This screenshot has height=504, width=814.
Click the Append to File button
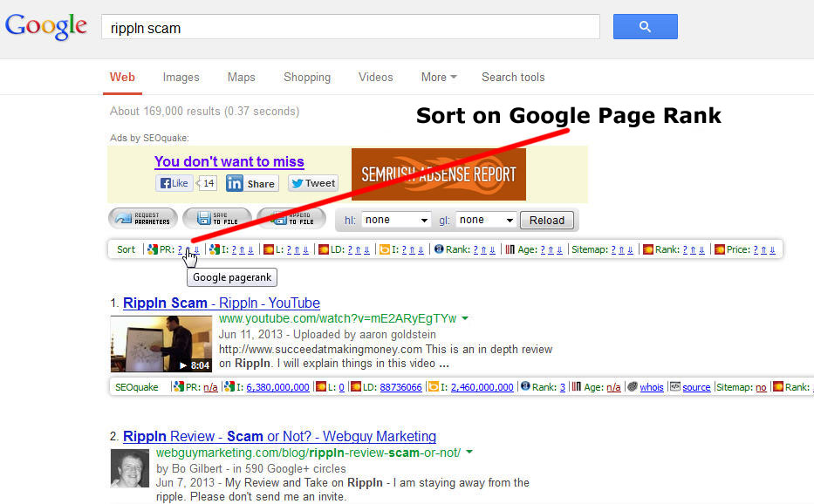pyautogui.click(x=291, y=218)
